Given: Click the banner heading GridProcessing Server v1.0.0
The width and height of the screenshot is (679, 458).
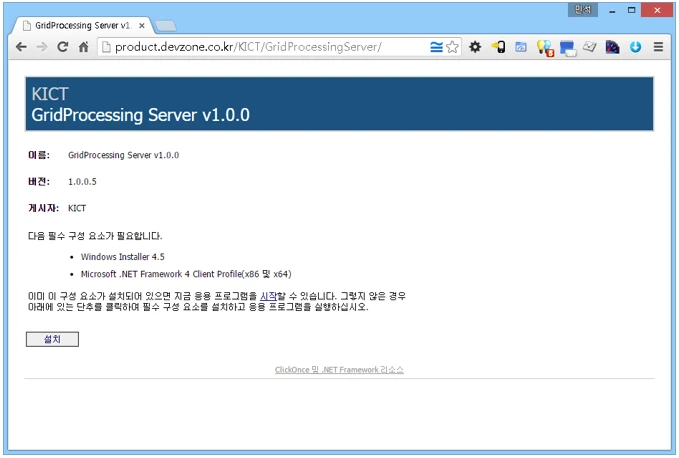Looking at the screenshot, I should point(141,115).
